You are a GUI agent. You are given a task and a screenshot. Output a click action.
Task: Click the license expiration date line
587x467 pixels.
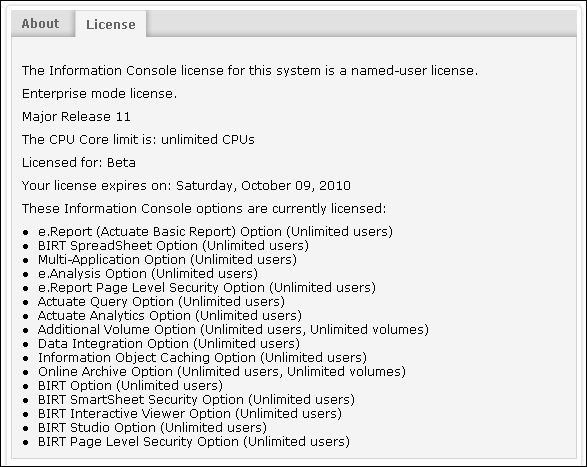point(186,186)
